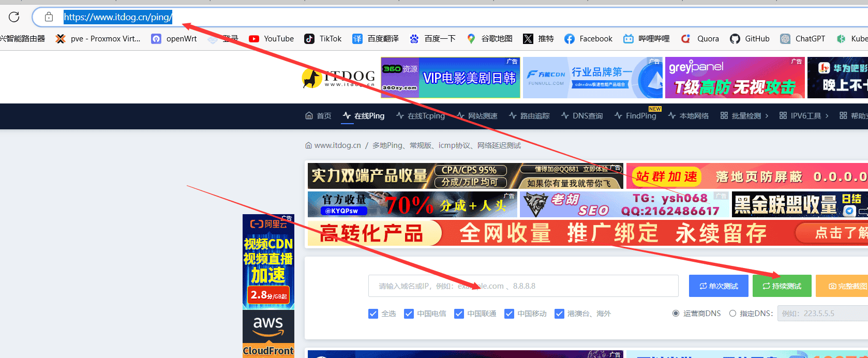
Task: Open DNS查询 in the nav bar
Action: point(582,116)
